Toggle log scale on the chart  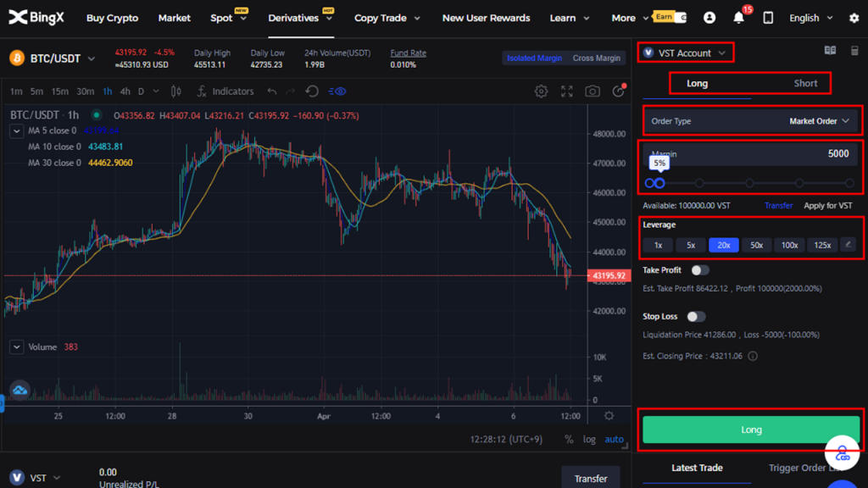pyautogui.click(x=589, y=440)
